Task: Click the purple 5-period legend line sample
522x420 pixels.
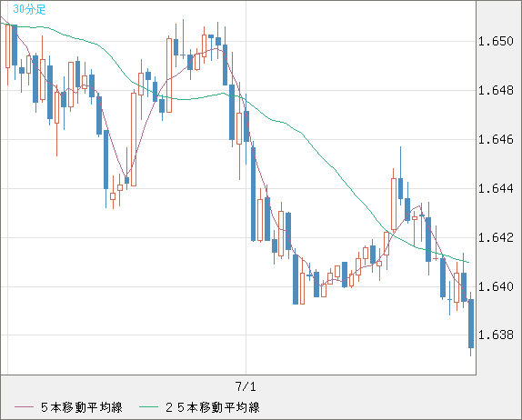Action: [x=24, y=407]
